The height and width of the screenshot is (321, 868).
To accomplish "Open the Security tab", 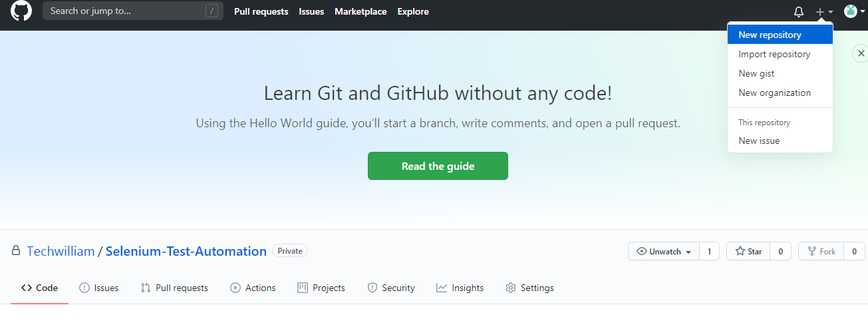I will [x=391, y=288].
